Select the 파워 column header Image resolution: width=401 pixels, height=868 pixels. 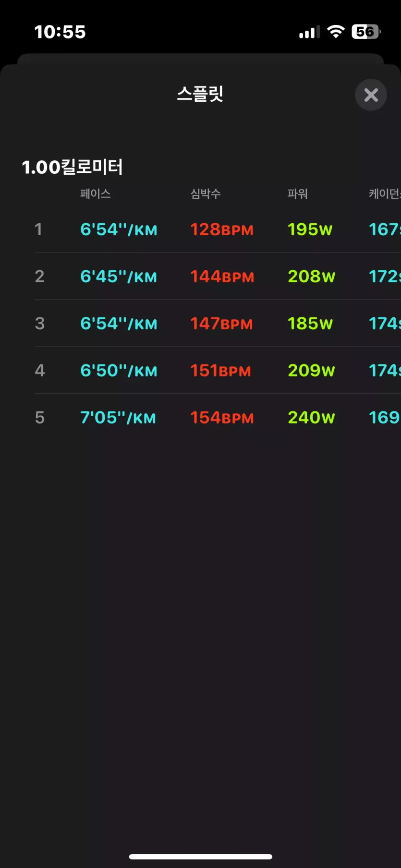[297, 194]
